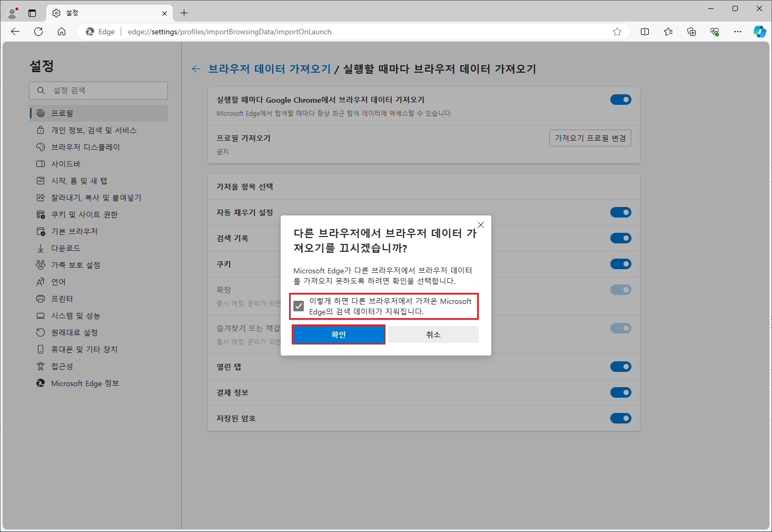Open Settings and more ellipsis menu
Screen dimensions: 772x532
(738, 32)
